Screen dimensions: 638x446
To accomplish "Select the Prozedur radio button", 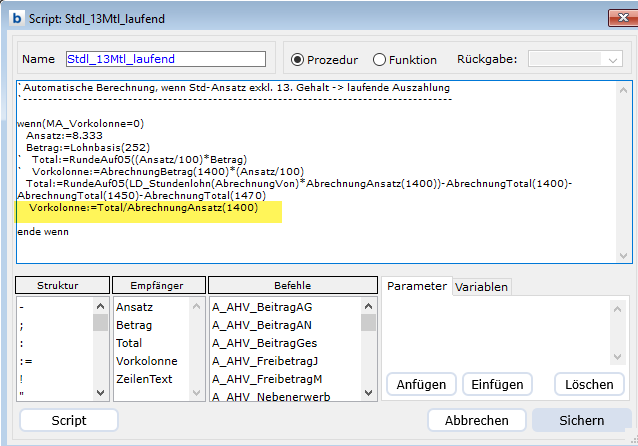I will [x=298, y=60].
